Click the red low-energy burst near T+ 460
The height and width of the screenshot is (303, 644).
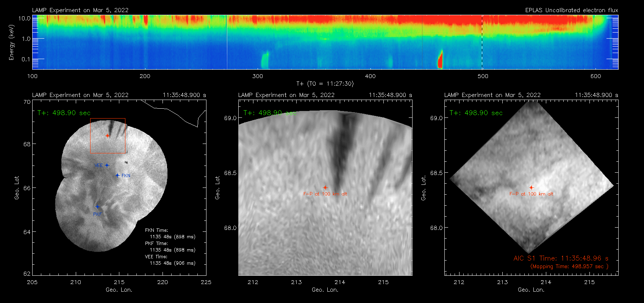point(440,60)
